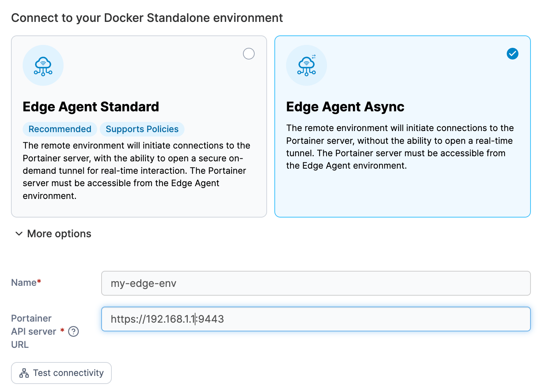Click the Supports Policies badge
This screenshot has height=392, width=540.
pyautogui.click(x=142, y=129)
